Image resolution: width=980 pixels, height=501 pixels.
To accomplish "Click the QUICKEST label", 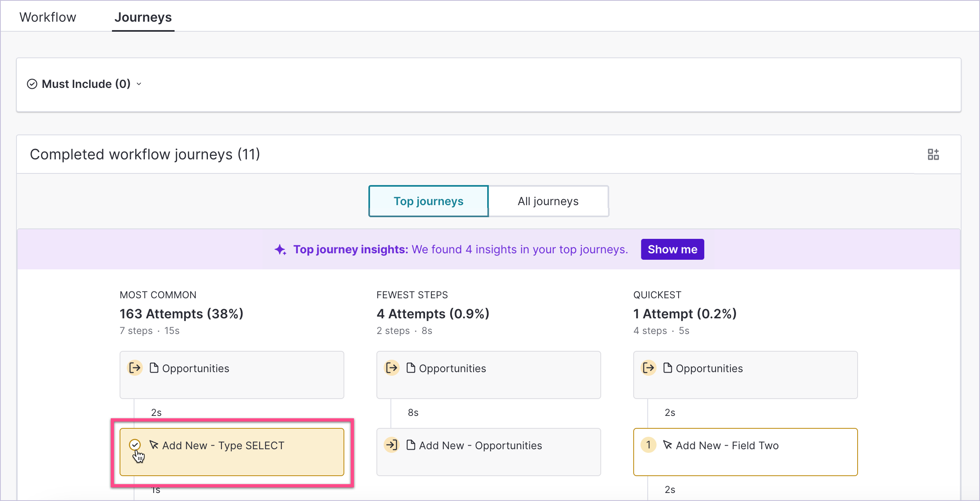I will (657, 295).
